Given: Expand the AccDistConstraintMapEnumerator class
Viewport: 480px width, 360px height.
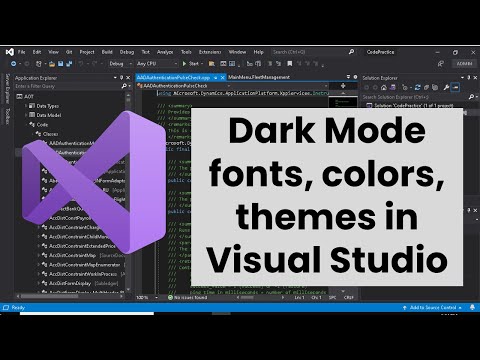Looking at the screenshot, I should [x=39, y=265].
